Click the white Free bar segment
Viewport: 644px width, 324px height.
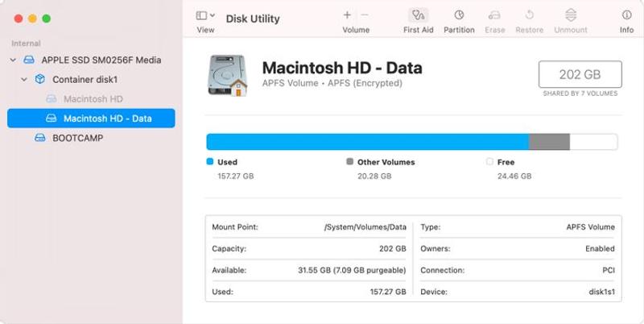coord(593,142)
